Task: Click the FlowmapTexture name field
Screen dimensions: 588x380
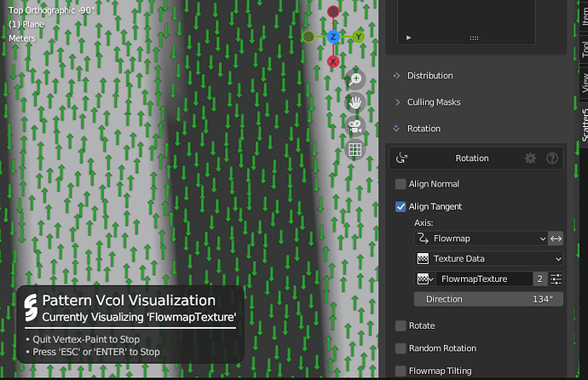Action: click(x=484, y=279)
